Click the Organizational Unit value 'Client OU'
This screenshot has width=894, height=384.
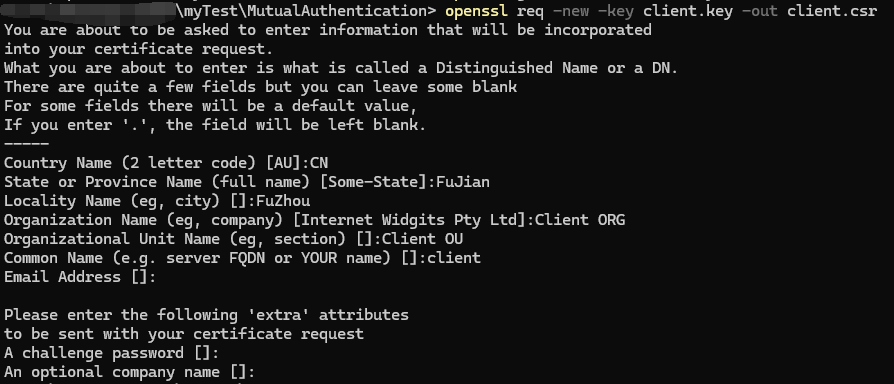[x=422, y=239]
